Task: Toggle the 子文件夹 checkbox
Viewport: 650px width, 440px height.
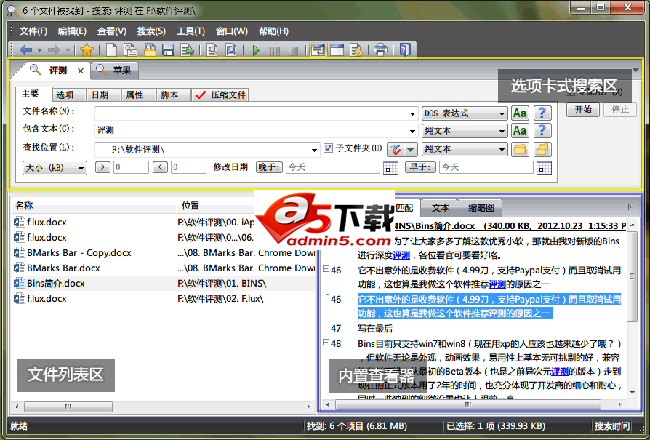Action: pos(328,148)
